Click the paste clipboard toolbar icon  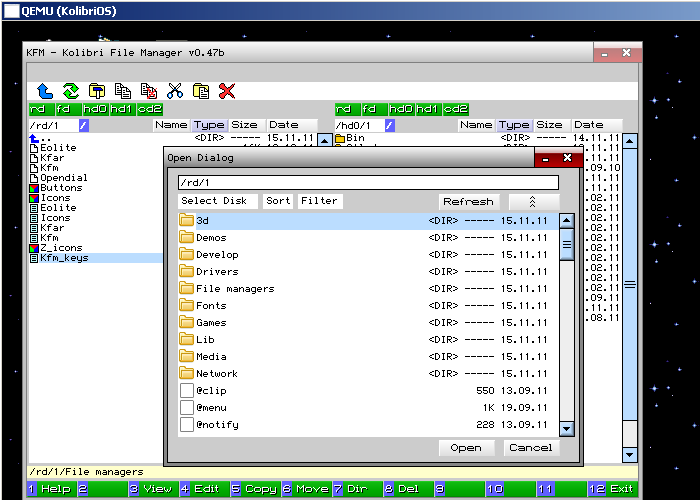[201, 91]
